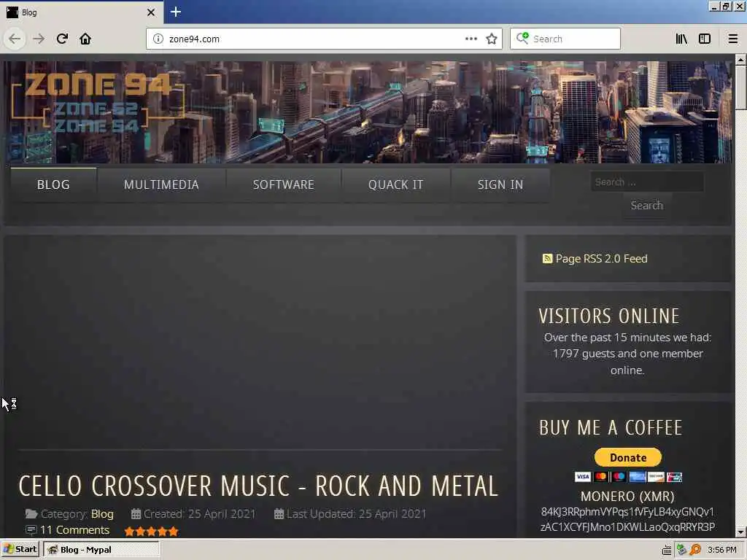The height and width of the screenshot is (560, 747).
Task: Open the 11 Comments link
Action: click(75, 530)
